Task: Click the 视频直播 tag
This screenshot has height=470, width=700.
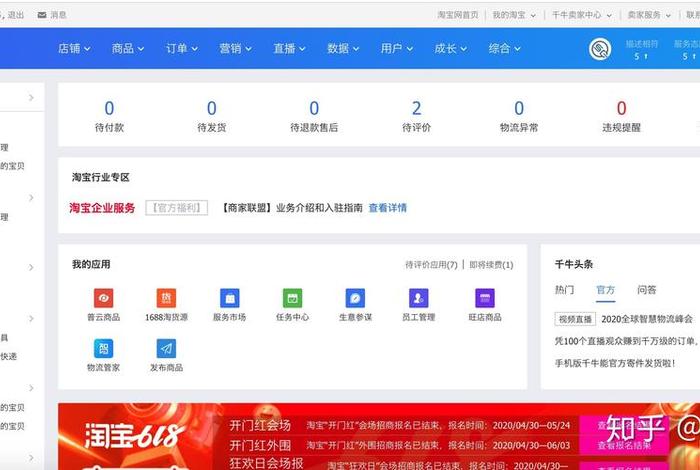Action: coord(575,319)
